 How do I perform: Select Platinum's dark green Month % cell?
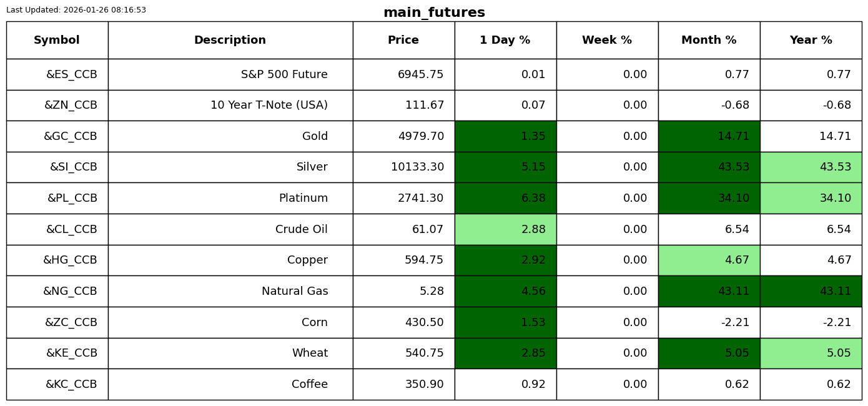click(709, 199)
